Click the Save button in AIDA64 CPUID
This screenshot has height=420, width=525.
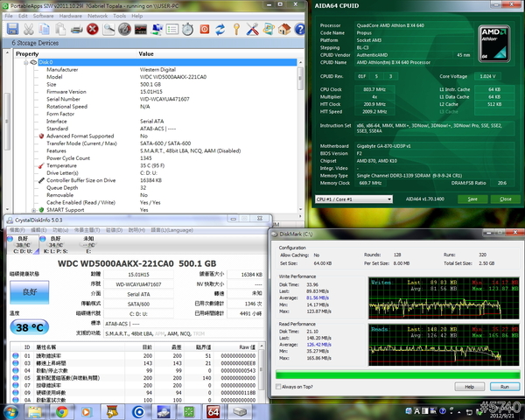coord(472,199)
